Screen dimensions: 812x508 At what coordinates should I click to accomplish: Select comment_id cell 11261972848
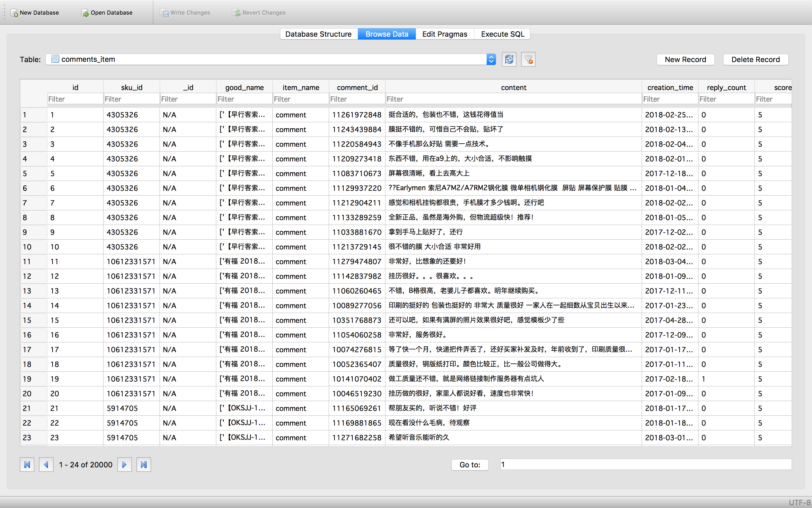pyautogui.click(x=357, y=115)
